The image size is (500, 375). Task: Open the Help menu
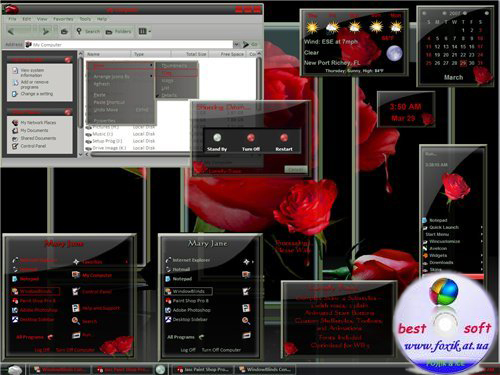pos(102,19)
